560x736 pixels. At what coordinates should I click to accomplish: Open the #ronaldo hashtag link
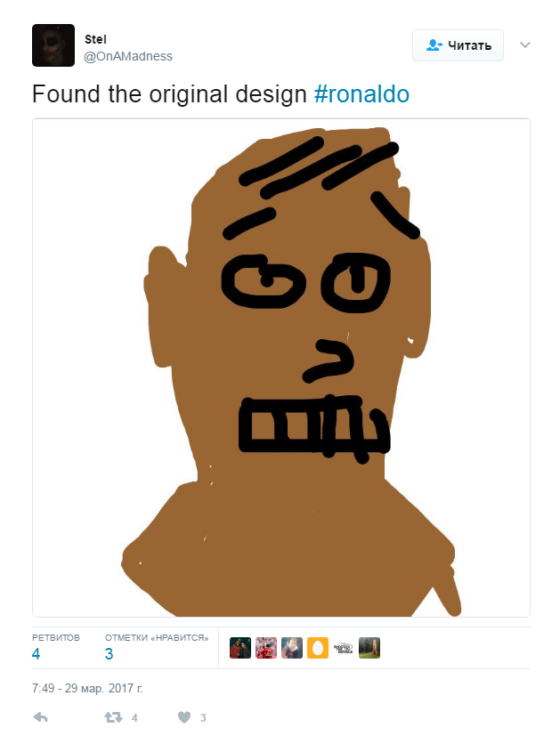361,93
